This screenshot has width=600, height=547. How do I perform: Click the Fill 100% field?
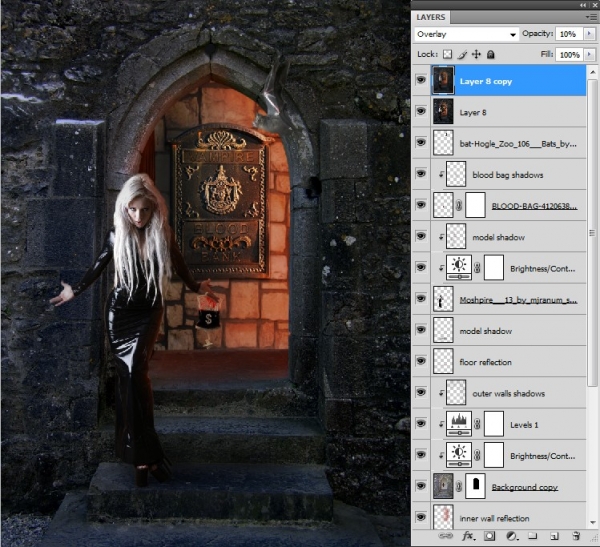(x=569, y=55)
